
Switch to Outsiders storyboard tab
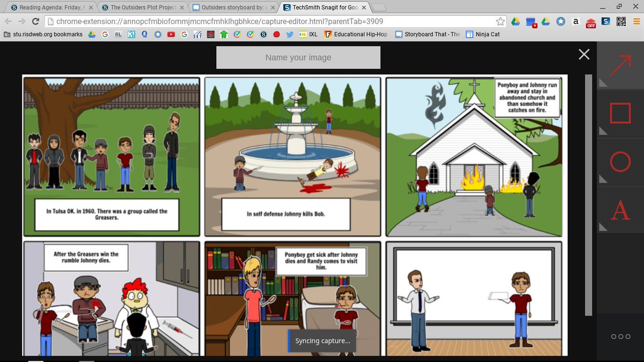pyautogui.click(x=233, y=8)
